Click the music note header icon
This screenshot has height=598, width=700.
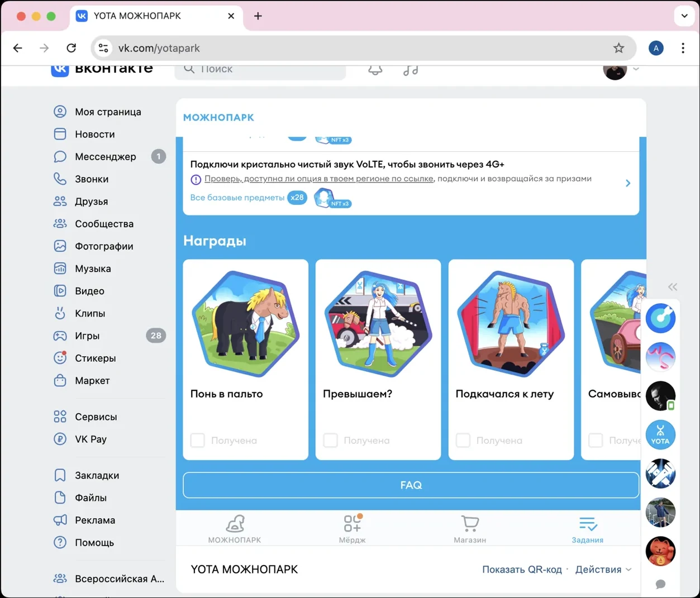[411, 70]
